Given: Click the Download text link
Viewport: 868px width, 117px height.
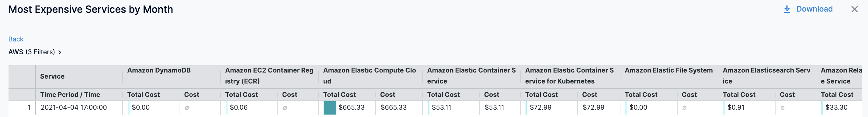Looking at the screenshot, I should (814, 9).
